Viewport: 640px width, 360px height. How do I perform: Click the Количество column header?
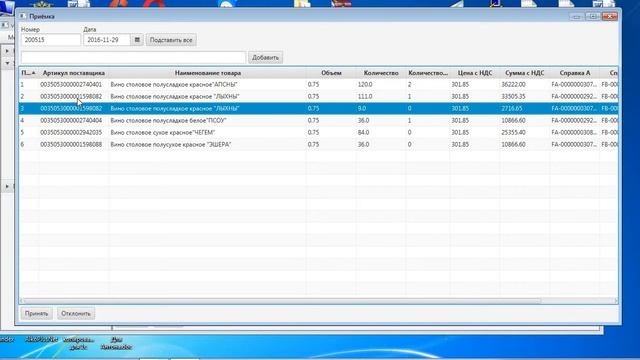click(x=381, y=73)
